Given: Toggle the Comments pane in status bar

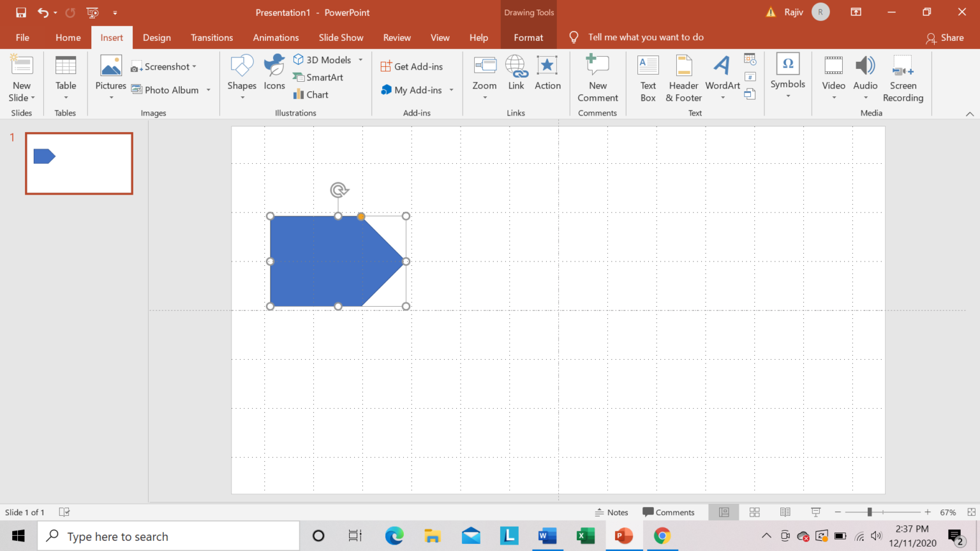Looking at the screenshot, I should point(668,512).
